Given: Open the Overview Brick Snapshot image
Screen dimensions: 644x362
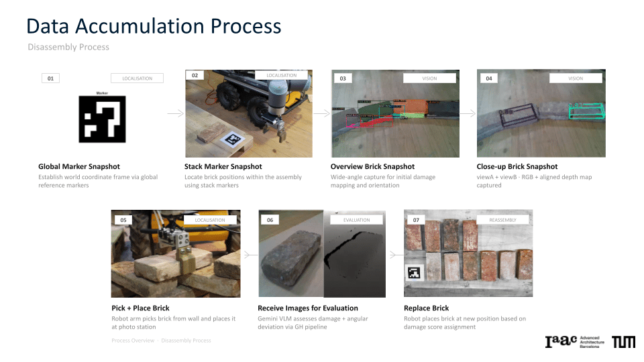Looking at the screenshot, I should [395, 114].
